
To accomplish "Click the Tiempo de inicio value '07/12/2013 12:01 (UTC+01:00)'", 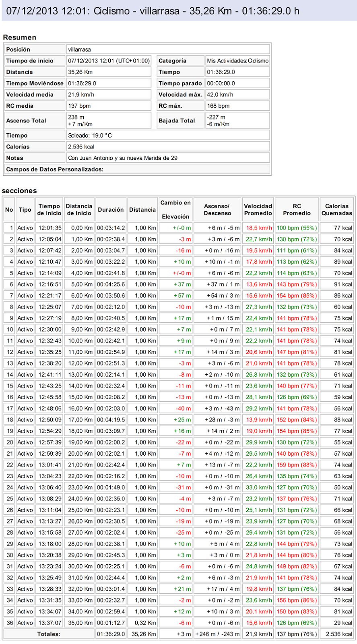I will coord(109,61).
